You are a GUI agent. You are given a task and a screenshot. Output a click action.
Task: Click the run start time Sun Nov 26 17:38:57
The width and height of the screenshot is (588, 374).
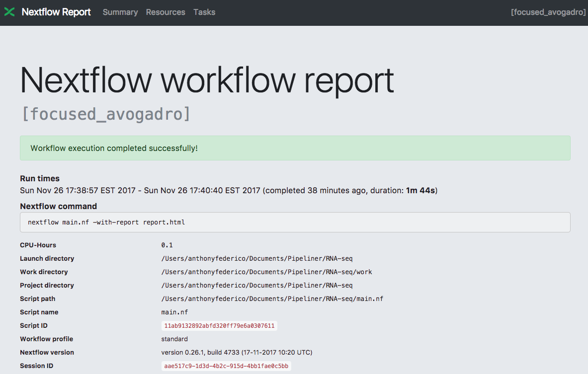pyautogui.click(x=78, y=190)
